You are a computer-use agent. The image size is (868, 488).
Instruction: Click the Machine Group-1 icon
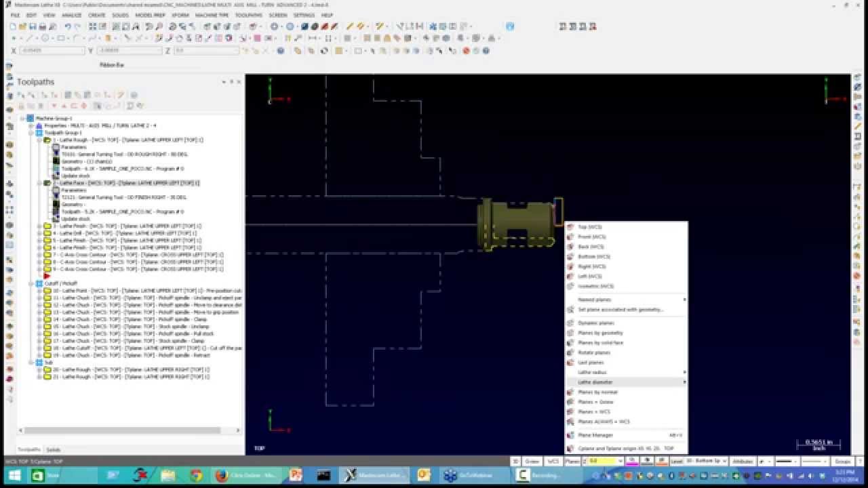click(31, 119)
